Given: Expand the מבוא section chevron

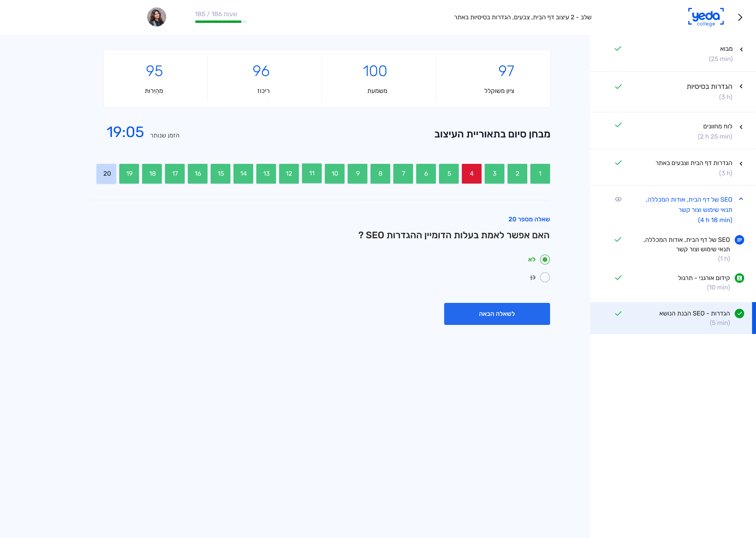Looking at the screenshot, I should click(741, 50).
